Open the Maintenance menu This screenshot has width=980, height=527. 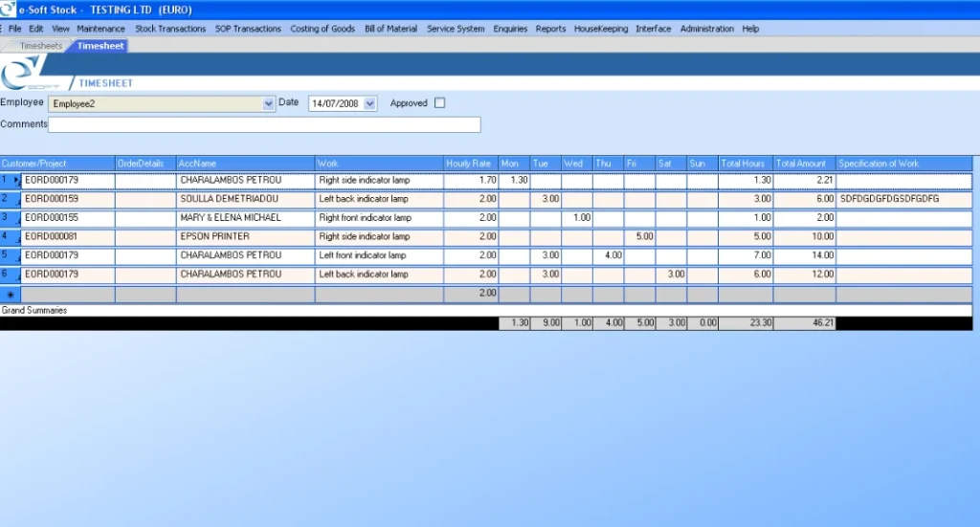tap(100, 29)
